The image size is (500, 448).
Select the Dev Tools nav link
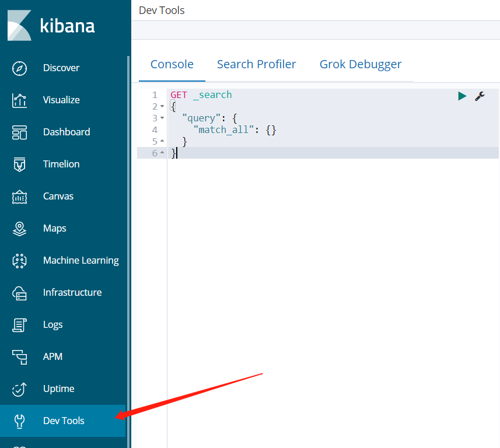pyautogui.click(x=64, y=421)
